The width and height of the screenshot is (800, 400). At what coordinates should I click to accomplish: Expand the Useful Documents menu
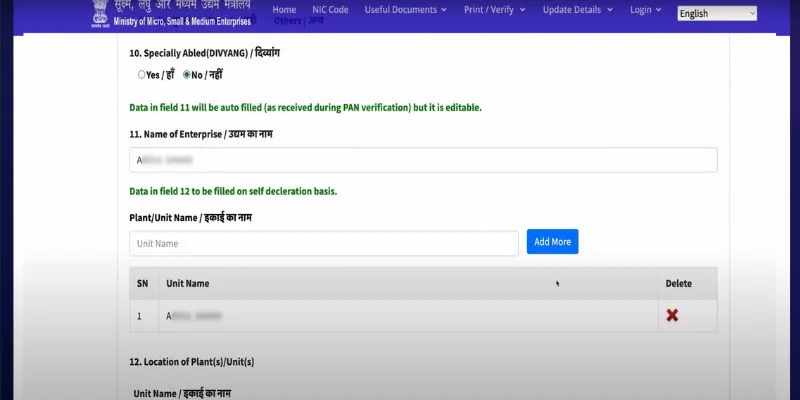[x=406, y=10]
